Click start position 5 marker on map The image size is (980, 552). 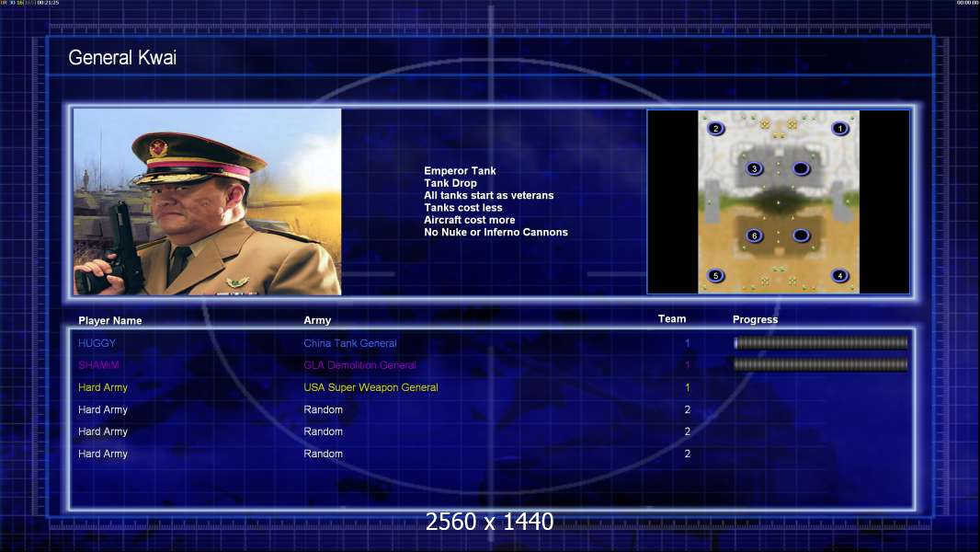point(715,276)
